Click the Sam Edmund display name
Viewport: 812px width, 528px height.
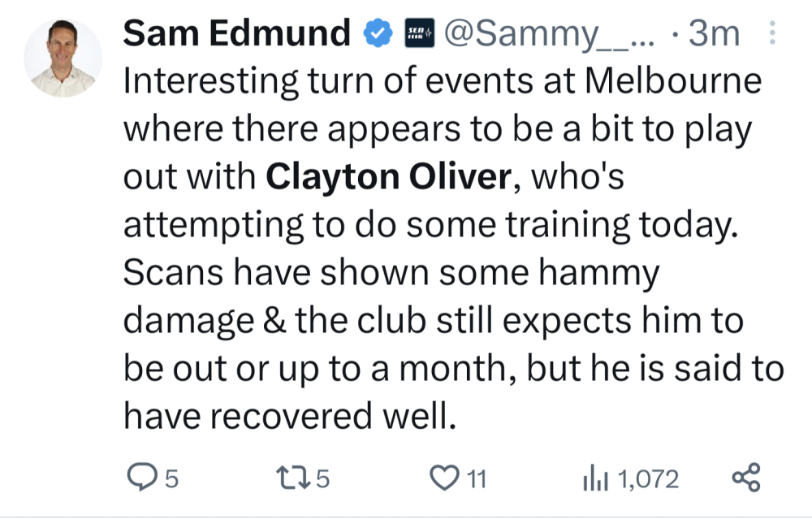[236, 33]
